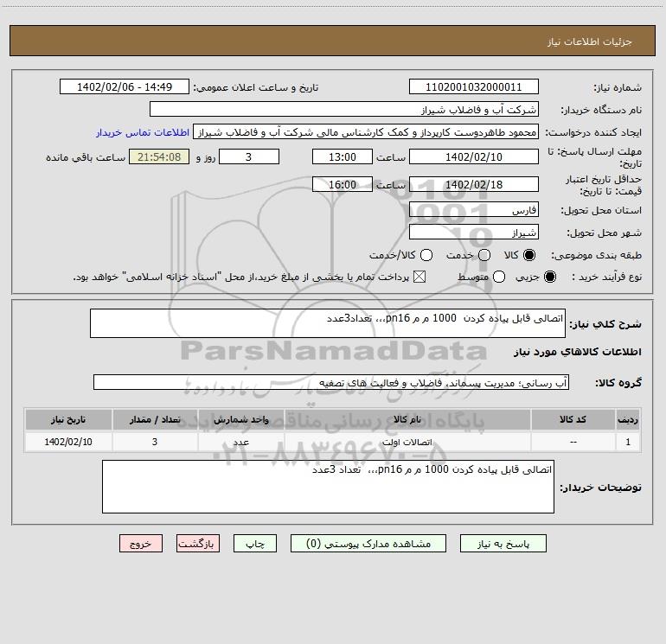Click the deadline time field 13:00

(x=343, y=157)
